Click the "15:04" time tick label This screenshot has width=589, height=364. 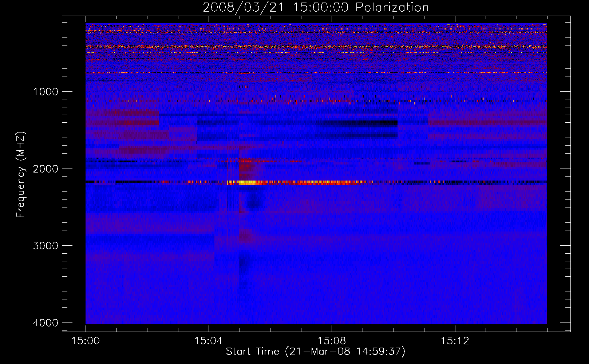(209, 341)
